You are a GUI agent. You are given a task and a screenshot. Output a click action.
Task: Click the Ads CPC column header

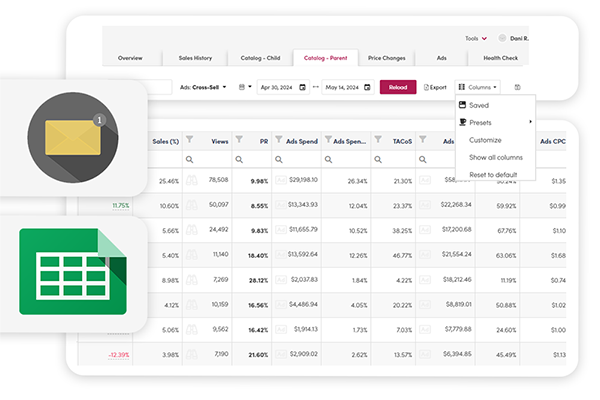point(553,141)
